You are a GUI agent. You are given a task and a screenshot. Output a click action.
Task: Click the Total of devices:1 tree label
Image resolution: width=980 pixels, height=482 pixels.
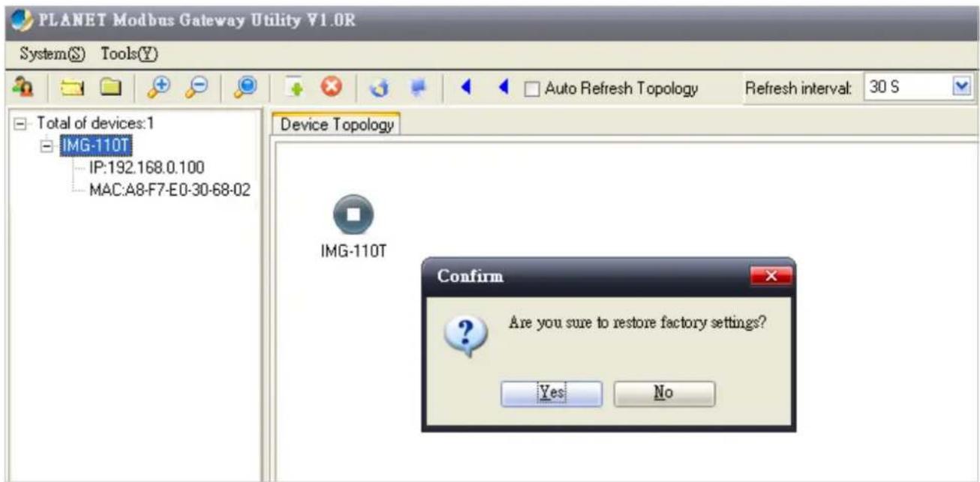pos(96,123)
